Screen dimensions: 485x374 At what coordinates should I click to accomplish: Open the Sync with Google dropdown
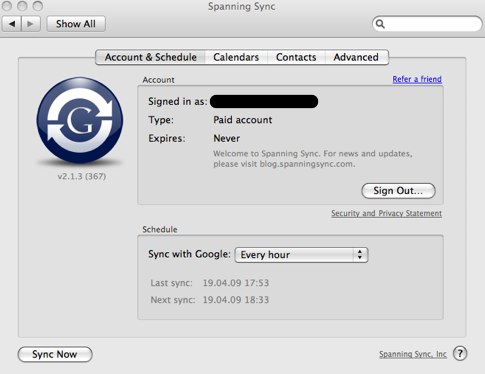click(301, 255)
